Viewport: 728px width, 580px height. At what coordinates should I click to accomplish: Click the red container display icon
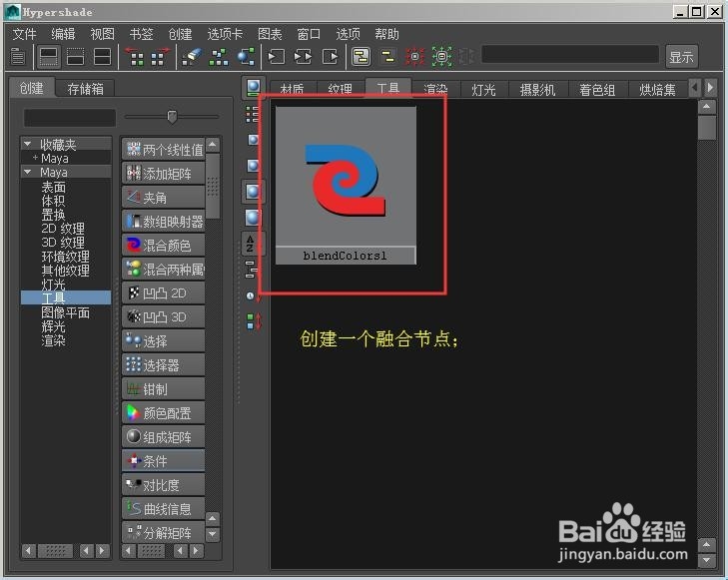coord(415,57)
